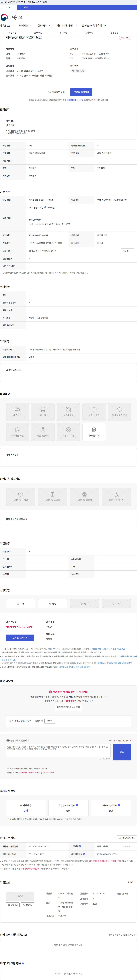The image size is (137, 980).
Task: Open the 인터넷피해구제센터 link
Action: [36, 773]
